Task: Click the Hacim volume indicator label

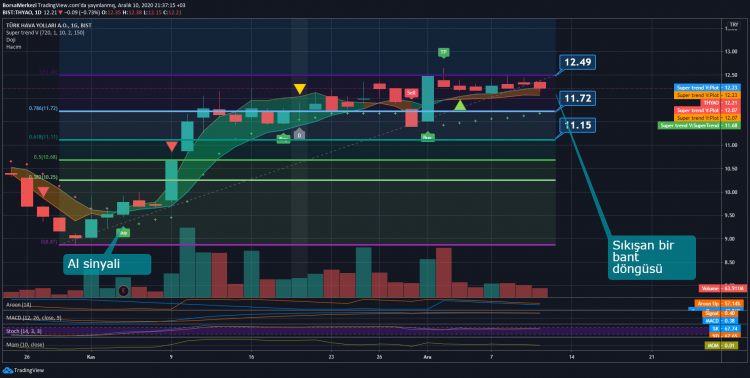Action: [x=13, y=47]
